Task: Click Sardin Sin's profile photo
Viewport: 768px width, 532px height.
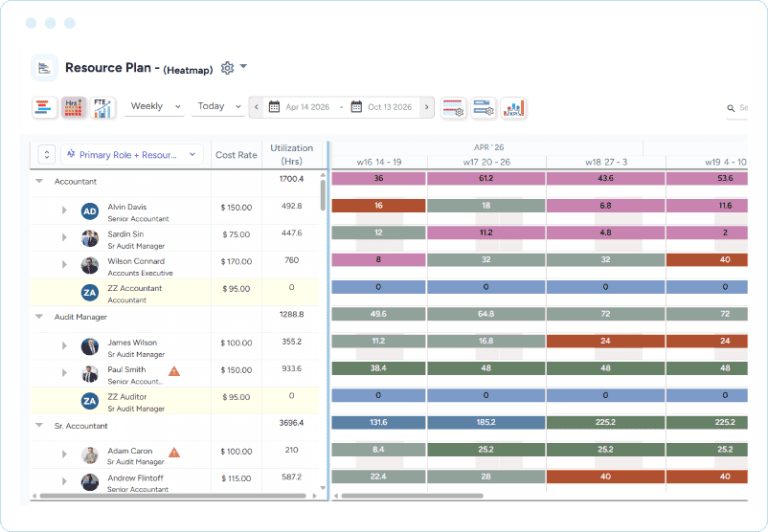Action: pyautogui.click(x=90, y=238)
